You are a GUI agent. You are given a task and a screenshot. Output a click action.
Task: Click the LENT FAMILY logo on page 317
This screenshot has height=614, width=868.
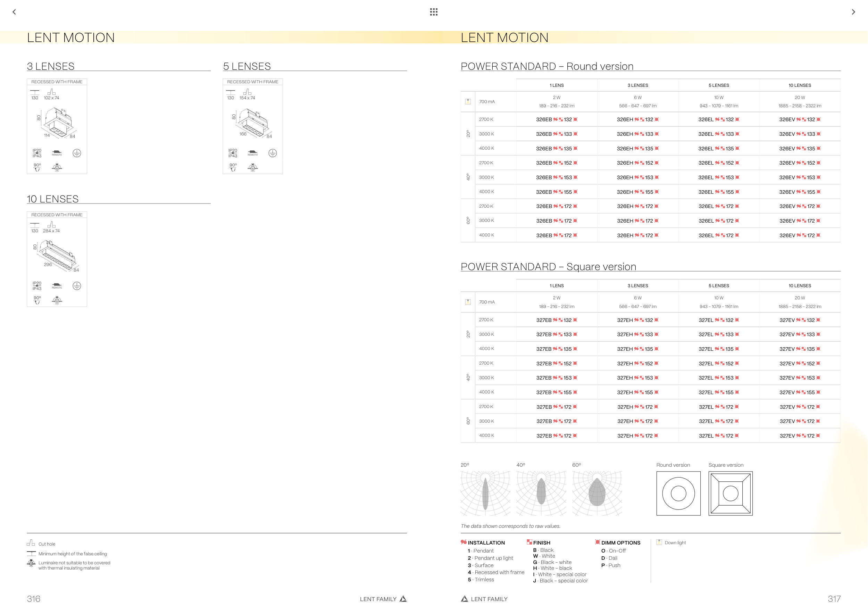click(464, 599)
